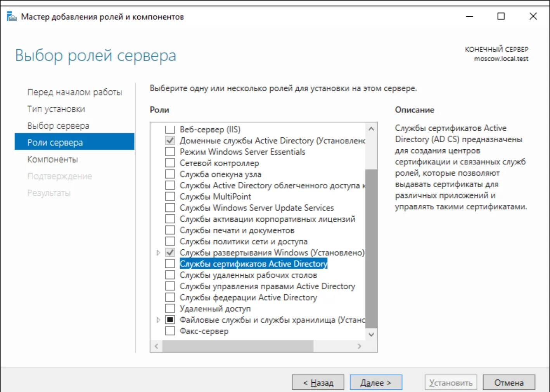Close the wizard with the X icon

tap(533, 16)
